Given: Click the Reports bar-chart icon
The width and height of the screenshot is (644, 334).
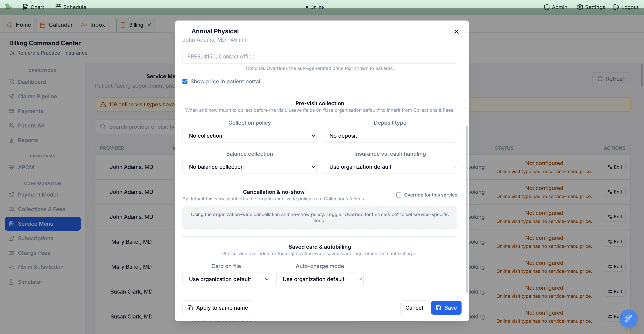Looking at the screenshot, I should [11, 140].
